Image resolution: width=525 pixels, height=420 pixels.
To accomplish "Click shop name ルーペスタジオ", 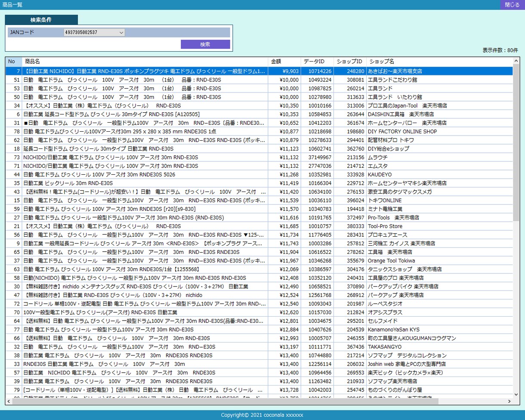I will pyautogui.click(x=385, y=303).
